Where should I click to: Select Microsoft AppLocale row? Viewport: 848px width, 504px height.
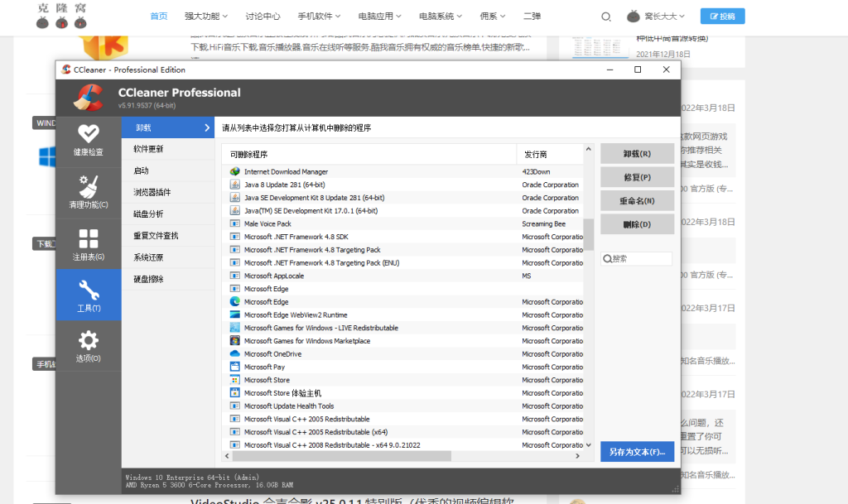point(402,276)
